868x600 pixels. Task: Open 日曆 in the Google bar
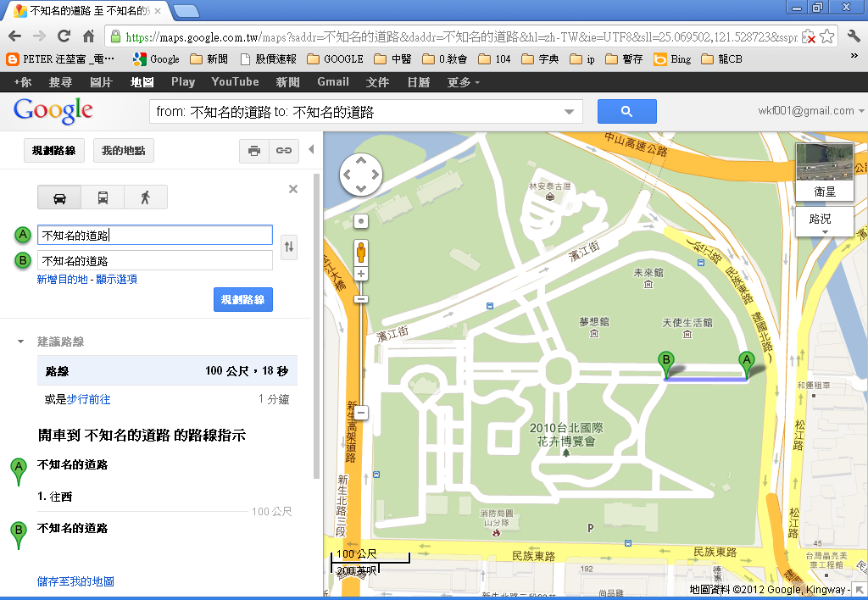419,82
